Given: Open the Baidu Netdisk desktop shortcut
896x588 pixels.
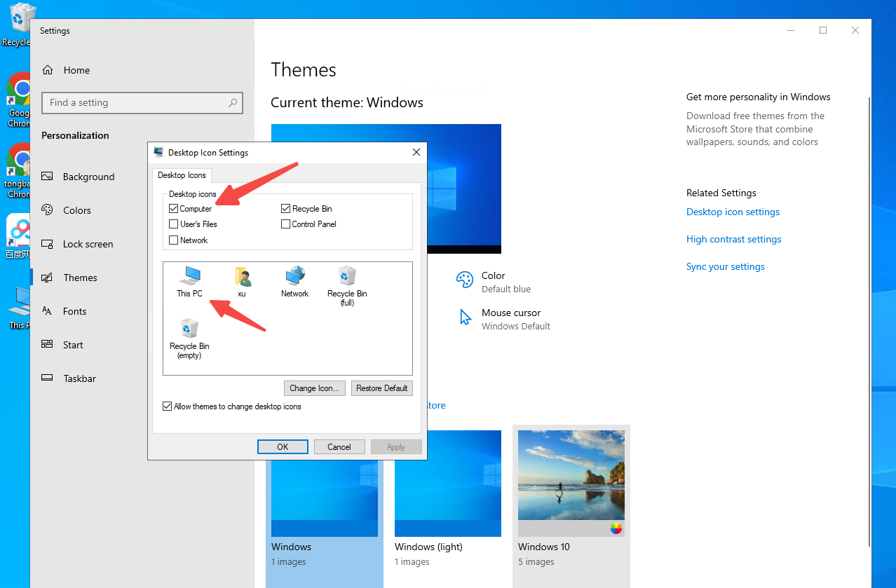Looking at the screenshot, I should (x=20, y=237).
